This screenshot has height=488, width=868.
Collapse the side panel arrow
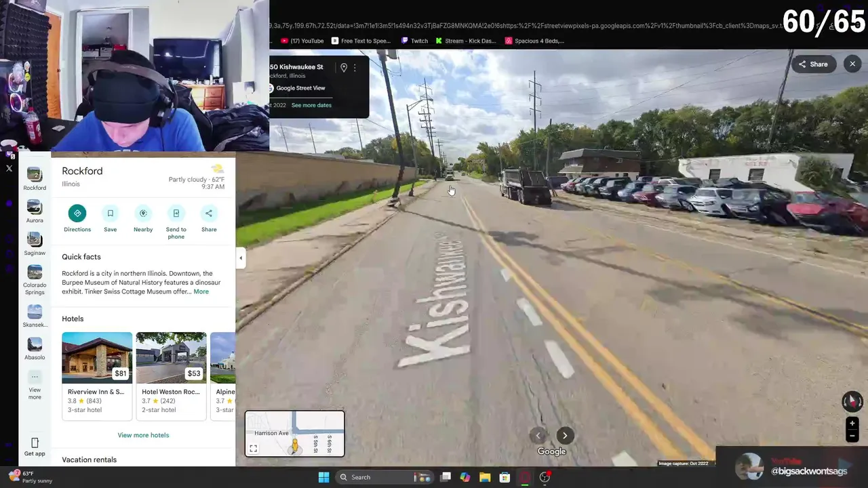(241, 258)
